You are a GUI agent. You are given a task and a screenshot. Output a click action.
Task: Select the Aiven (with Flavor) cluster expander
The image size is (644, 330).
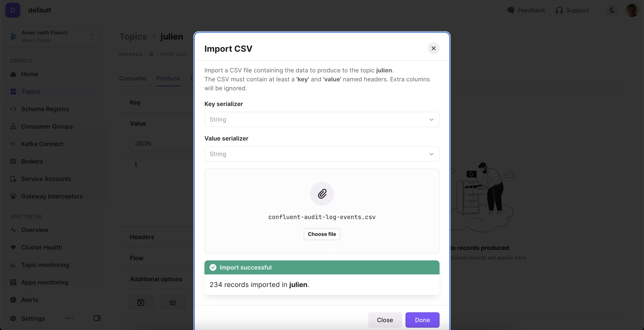click(93, 36)
